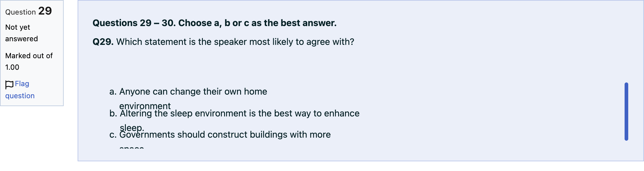Click the 'b.' option letter
The image size is (644, 171).
pos(113,113)
